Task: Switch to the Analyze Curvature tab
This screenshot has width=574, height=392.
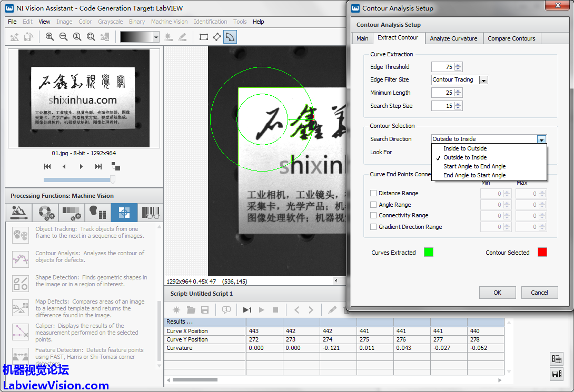Action: [x=453, y=38]
